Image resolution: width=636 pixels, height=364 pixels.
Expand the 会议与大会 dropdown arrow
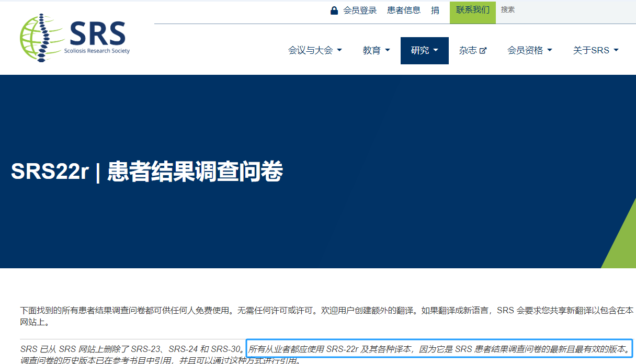(339, 51)
